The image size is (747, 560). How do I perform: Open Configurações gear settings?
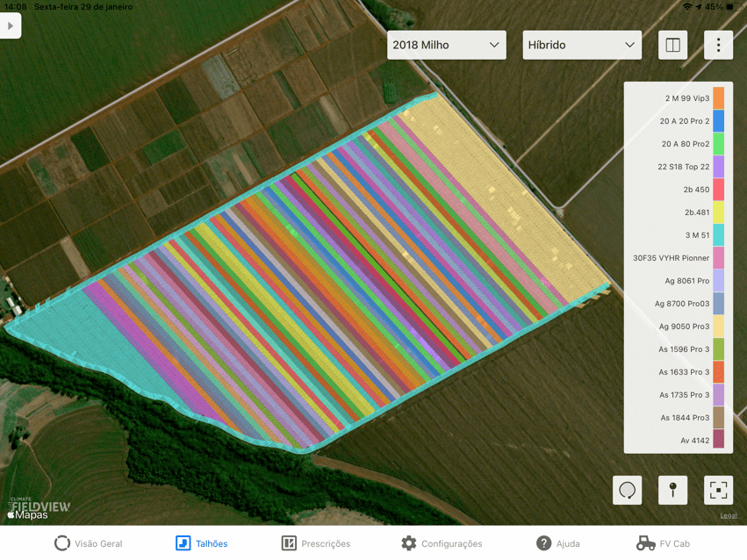point(442,543)
